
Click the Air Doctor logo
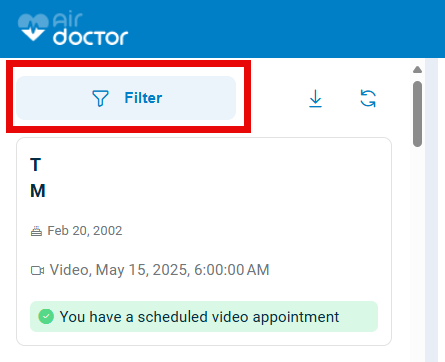tap(73, 29)
